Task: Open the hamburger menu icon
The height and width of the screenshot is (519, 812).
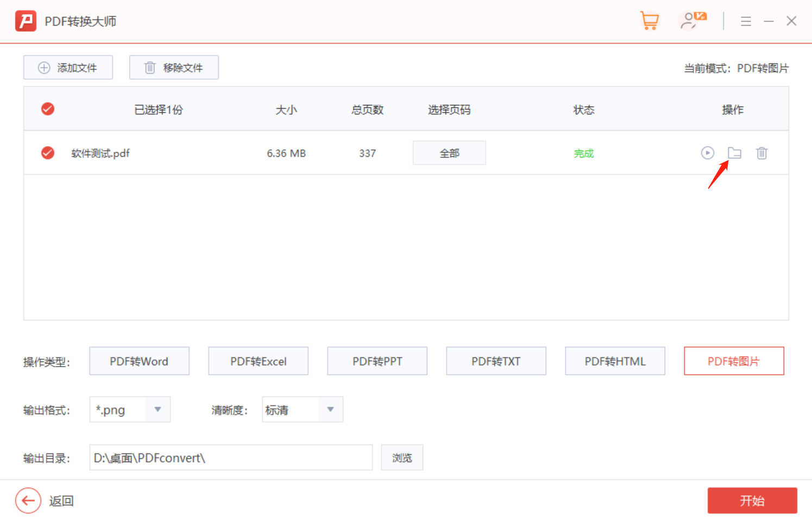Action: pyautogui.click(x=746, y=21)
